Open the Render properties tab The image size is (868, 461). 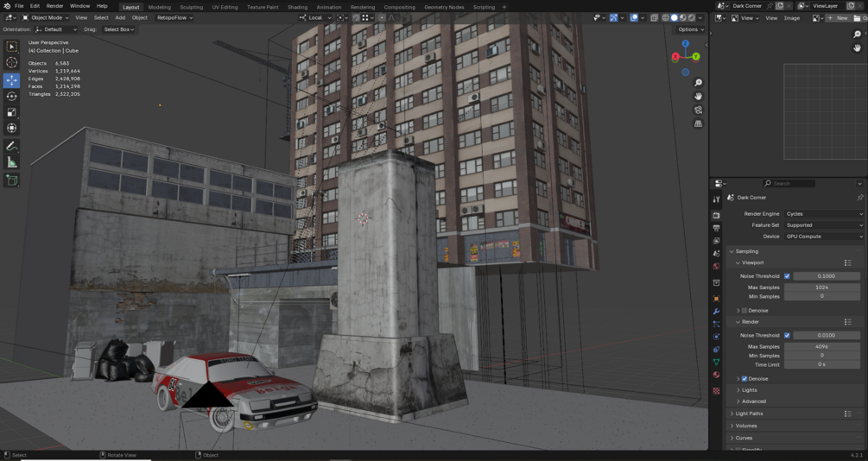[x=716, y=215]
